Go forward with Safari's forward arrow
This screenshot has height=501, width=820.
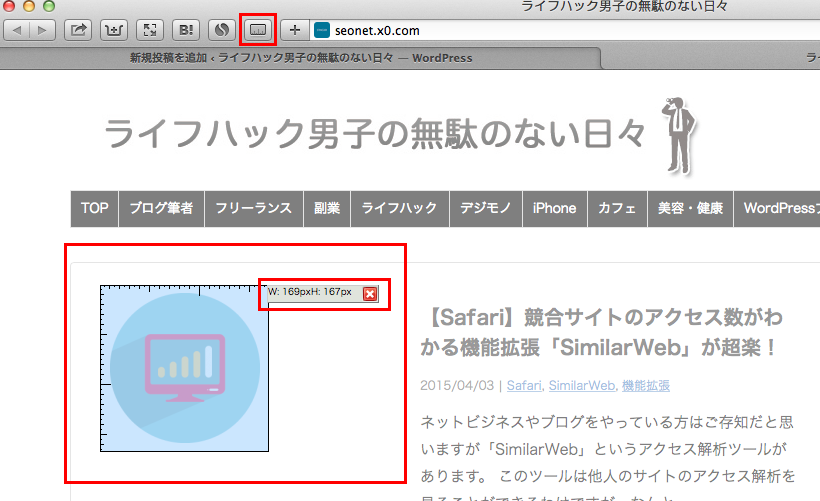point(42,30)
